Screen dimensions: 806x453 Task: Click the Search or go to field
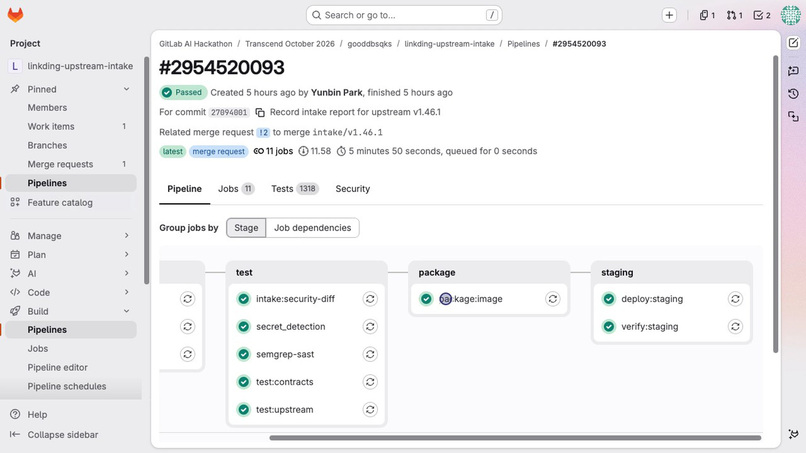[404, 15]
